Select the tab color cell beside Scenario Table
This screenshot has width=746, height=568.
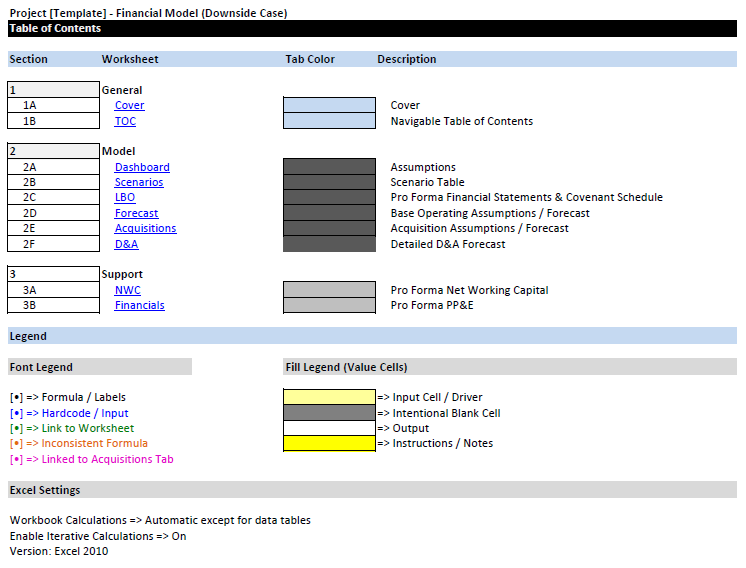[x=329, y=182]
